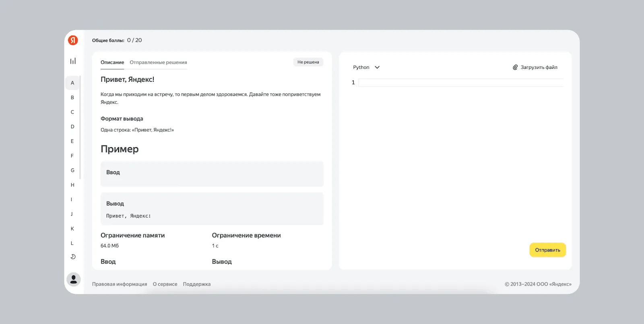Select problem K in the sidebar
Screen dimensions: 644x324
(72, 228)
